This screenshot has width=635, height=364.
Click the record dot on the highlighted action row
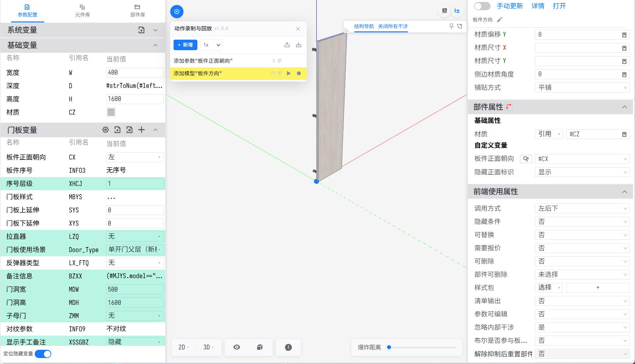299,73
